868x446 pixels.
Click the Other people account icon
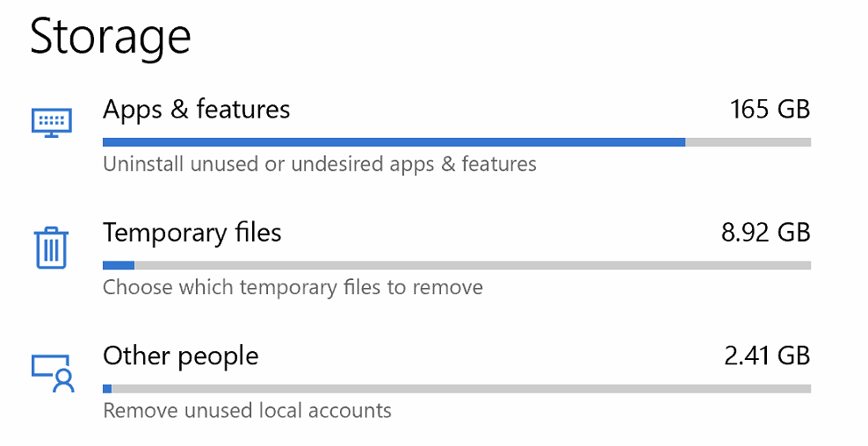(x=53, y=370)
